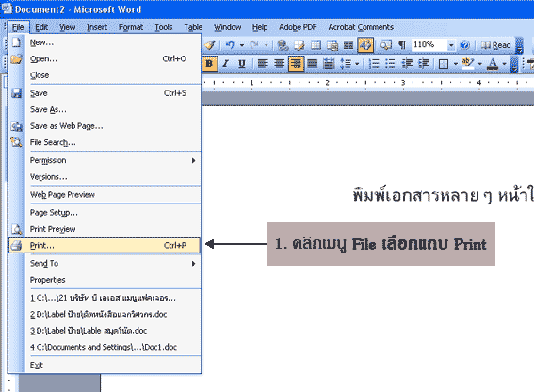Toggle Align Left
The width and height of the screenshot is (534, 392).
pos(263,63)
